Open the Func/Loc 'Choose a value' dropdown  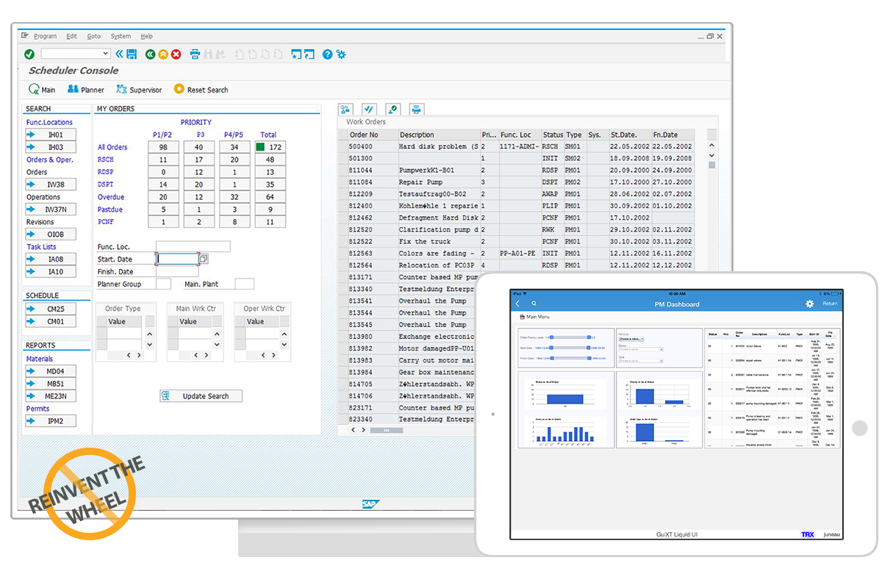coord(631,339)
